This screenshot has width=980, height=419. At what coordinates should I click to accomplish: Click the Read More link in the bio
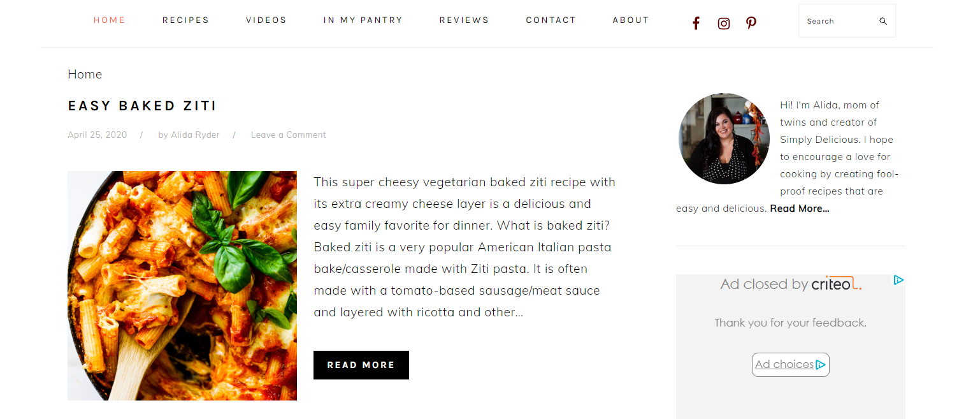coord(800,209)
